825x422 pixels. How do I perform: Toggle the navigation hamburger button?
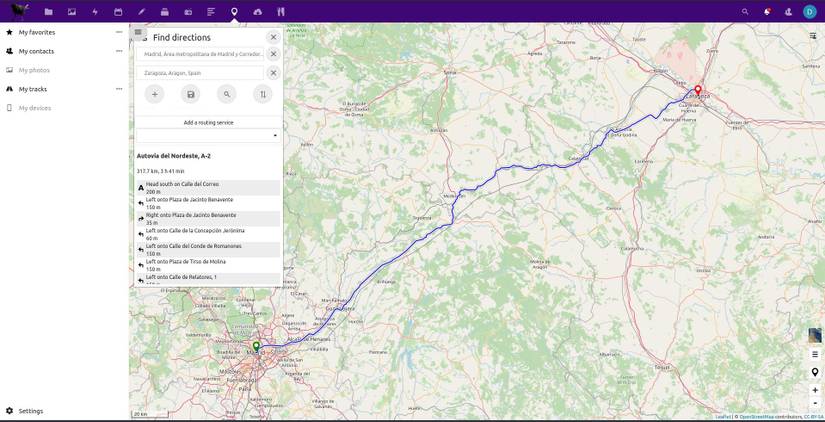[x=138, y=32]
